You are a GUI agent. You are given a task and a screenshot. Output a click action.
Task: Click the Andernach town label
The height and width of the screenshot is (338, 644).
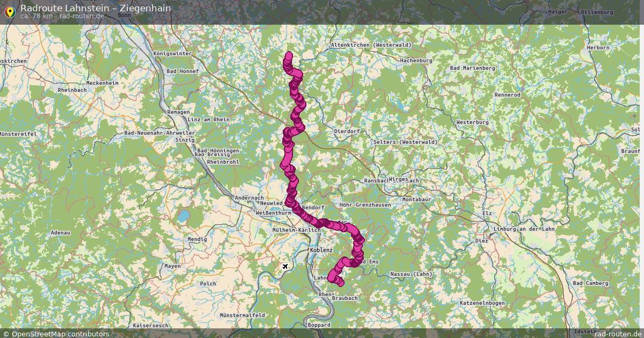click(250, 198)
